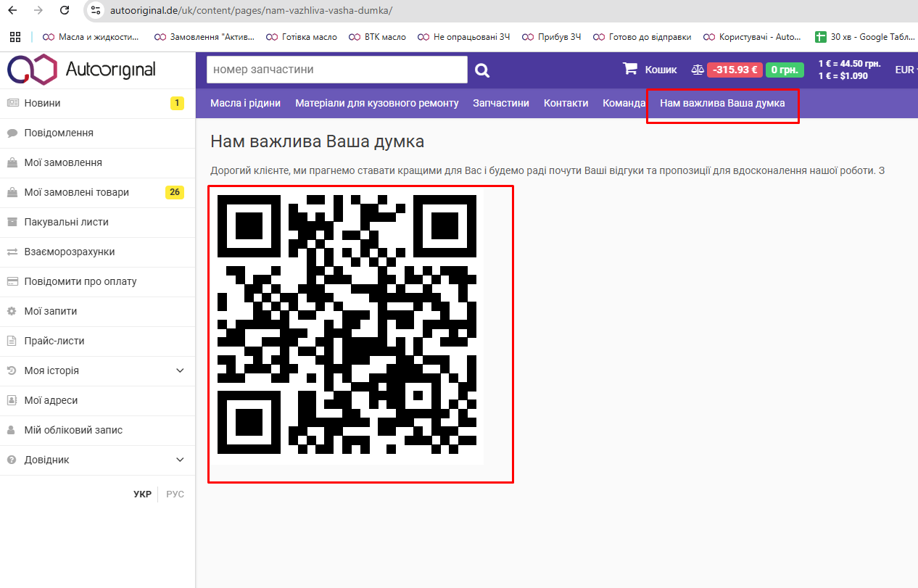The width and height of the screenshot is (918, 588).
Task: Click the Моя історія clock icon
Action: pyautogui.click(x=12, y=370)
